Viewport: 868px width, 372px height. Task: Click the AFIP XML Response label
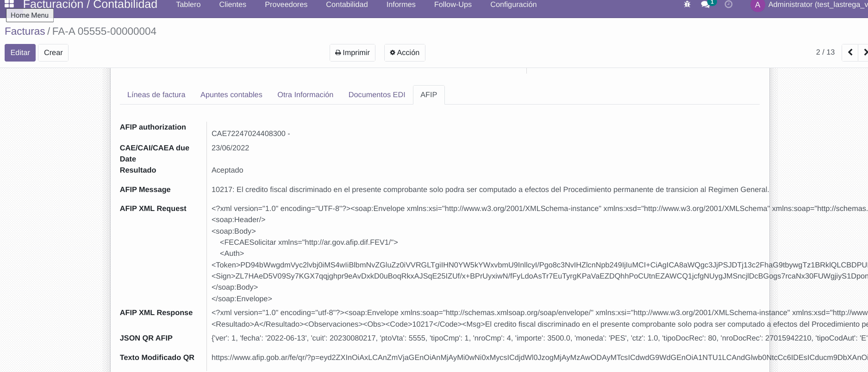point(156,313)
